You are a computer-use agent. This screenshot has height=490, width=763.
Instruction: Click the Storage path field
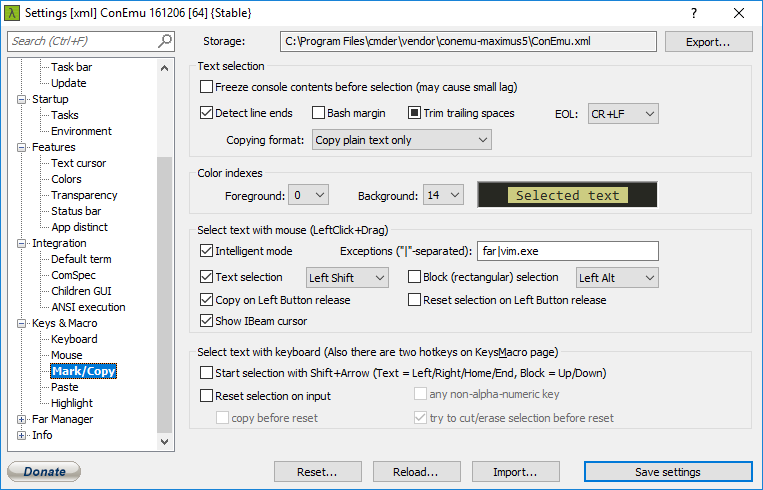coord(468,41)
